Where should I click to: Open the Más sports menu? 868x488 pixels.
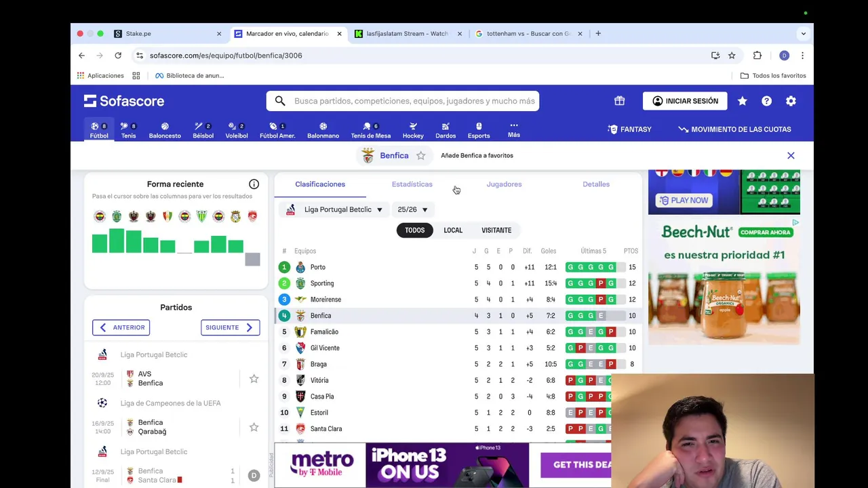[x=514, y=129]
